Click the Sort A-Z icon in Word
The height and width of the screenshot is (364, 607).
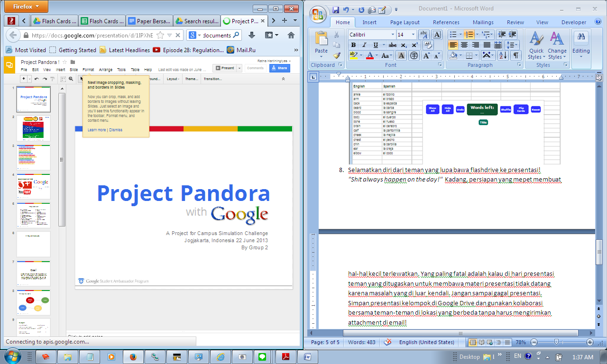(x=503, y=55)
